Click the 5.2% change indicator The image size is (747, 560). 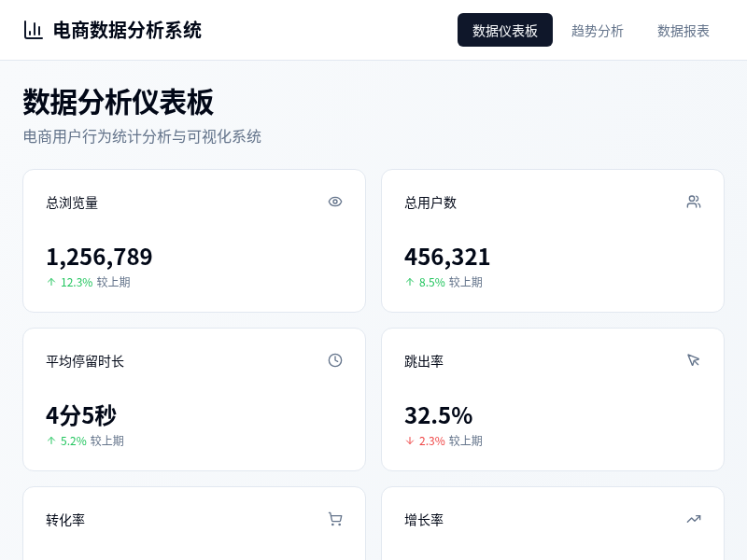click(73, 441)
